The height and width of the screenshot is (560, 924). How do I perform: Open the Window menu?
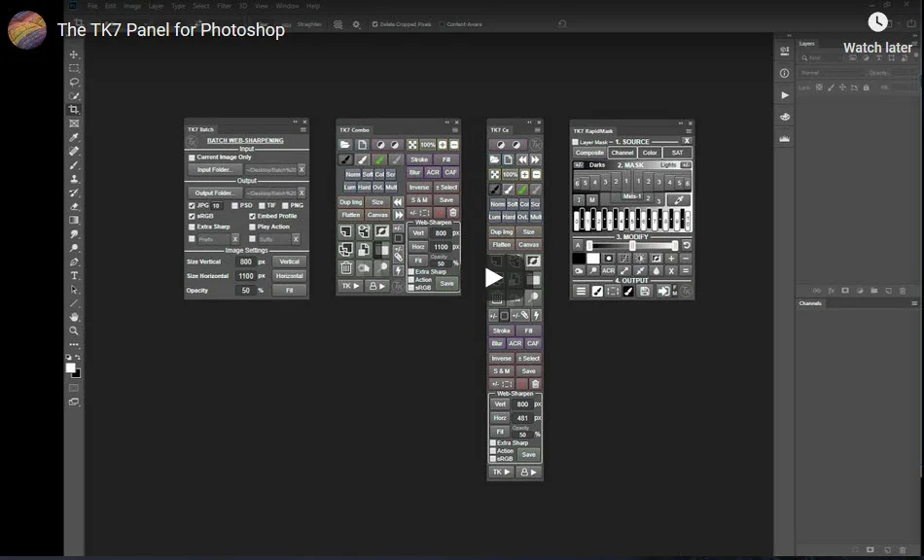coord(287,6)
